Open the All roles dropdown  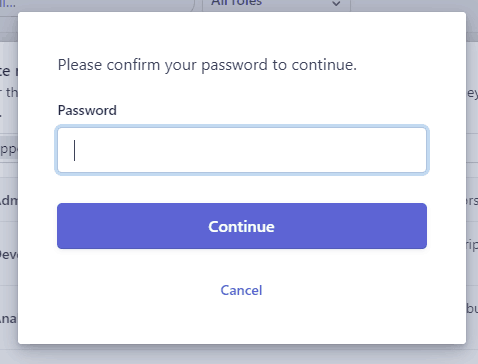click(x=276, y=4)
